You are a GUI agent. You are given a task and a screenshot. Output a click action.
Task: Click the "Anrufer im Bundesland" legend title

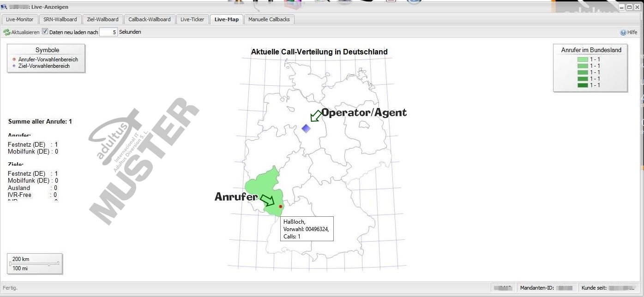(x=591, y=50)
